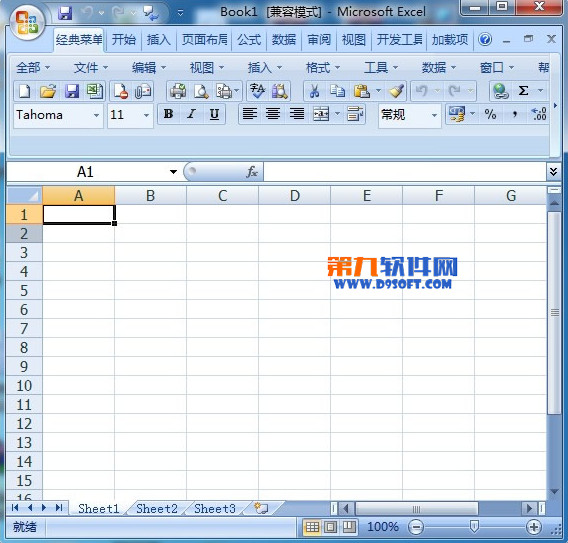Open the Paste options dropdown arrow
Screen dimensions: 568x543
pyautogui.click(x=379, y=91)
